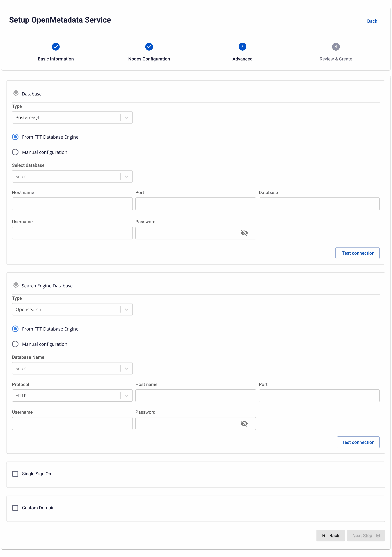The image size is (392, 557).
Task: Focus the Database section Password field
Action: (x=196, y=233)
